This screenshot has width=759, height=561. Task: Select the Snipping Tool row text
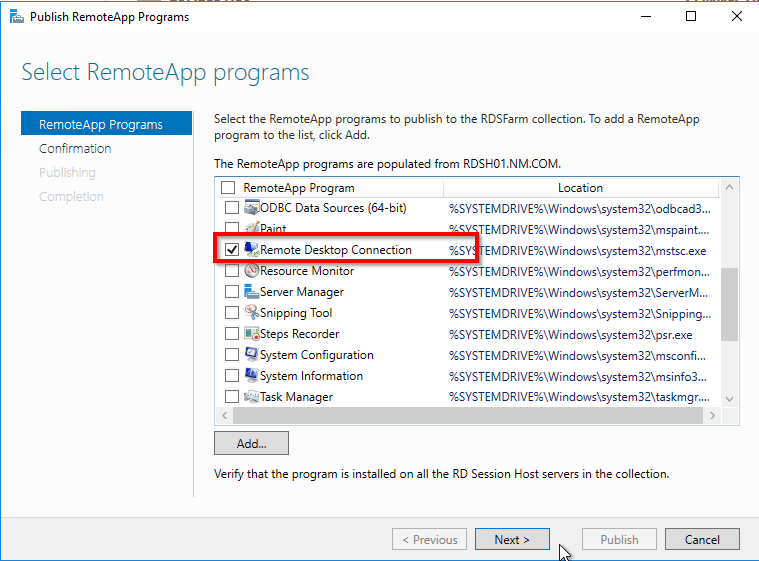(x=296, y=313)
